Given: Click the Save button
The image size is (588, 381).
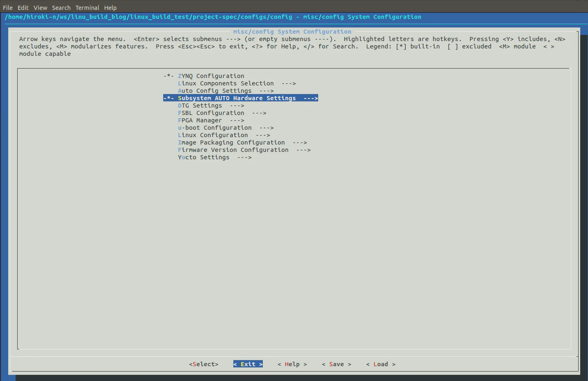Looking at the screenshot, I should coord(337,364).
